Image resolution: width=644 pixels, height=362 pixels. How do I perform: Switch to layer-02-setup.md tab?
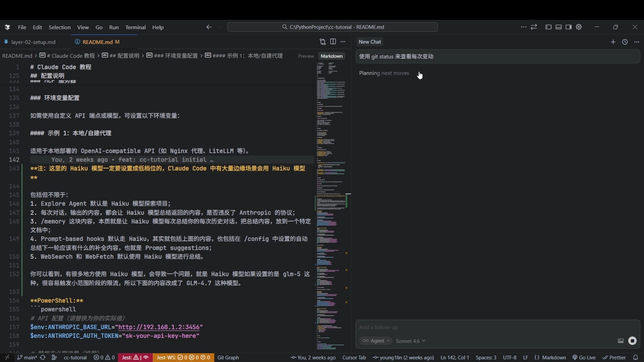pyautogui.click(x=33, y=42)
